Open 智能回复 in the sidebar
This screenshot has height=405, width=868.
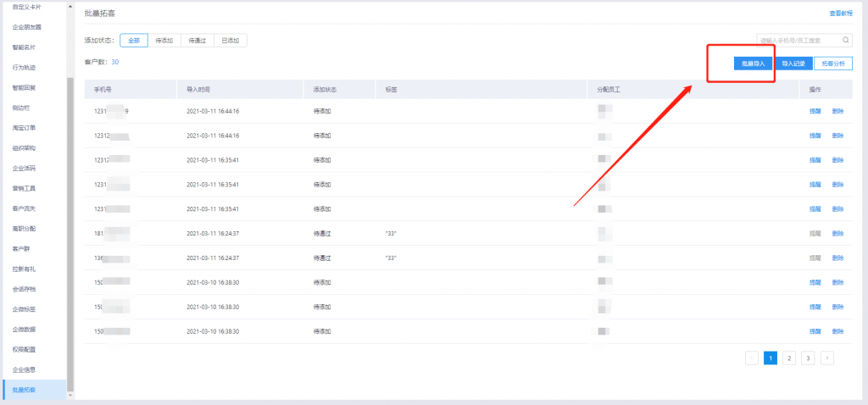tap(24, 87)
